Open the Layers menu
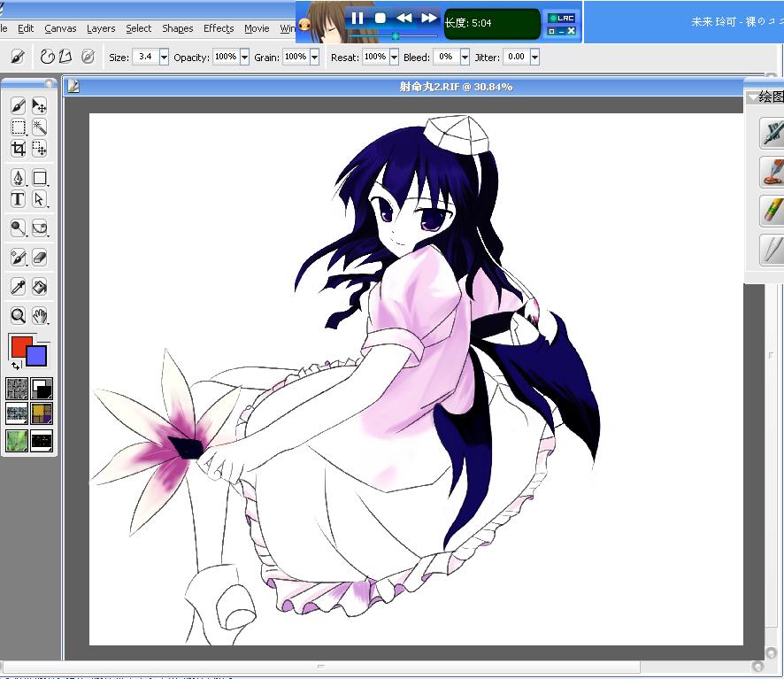Image resolution: width=784 pixels, height=679 pixels. click(x=101, y=28)
